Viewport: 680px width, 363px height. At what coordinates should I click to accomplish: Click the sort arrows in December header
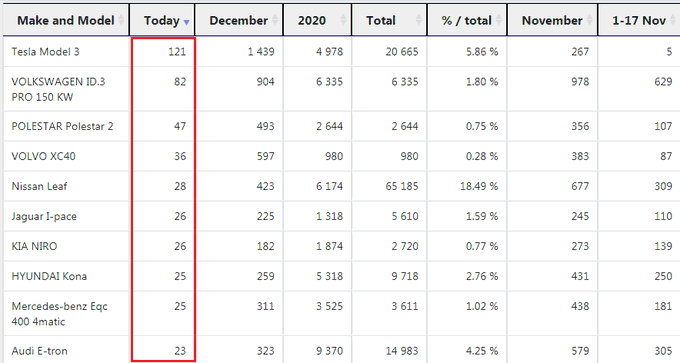tap(275, 20)
